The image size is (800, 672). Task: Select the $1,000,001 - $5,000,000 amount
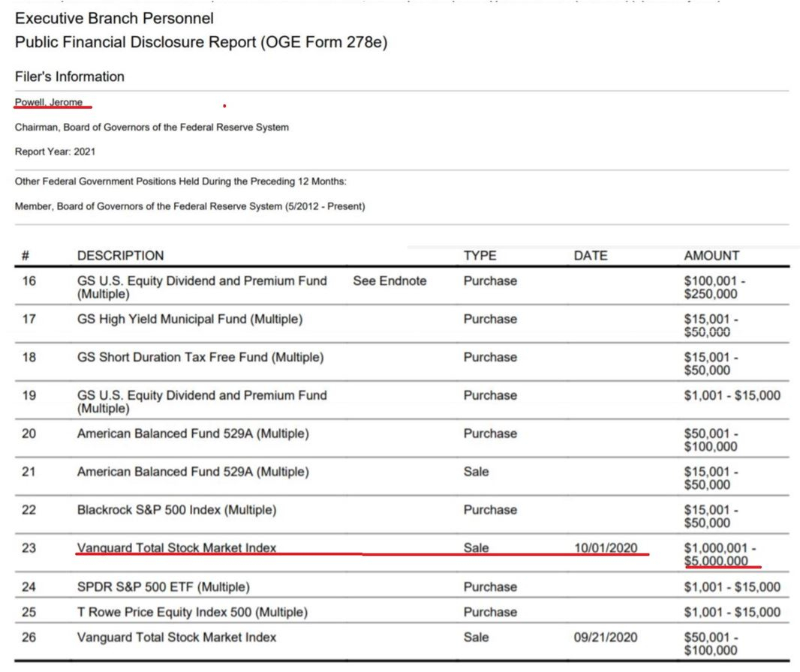pos(720,555)
